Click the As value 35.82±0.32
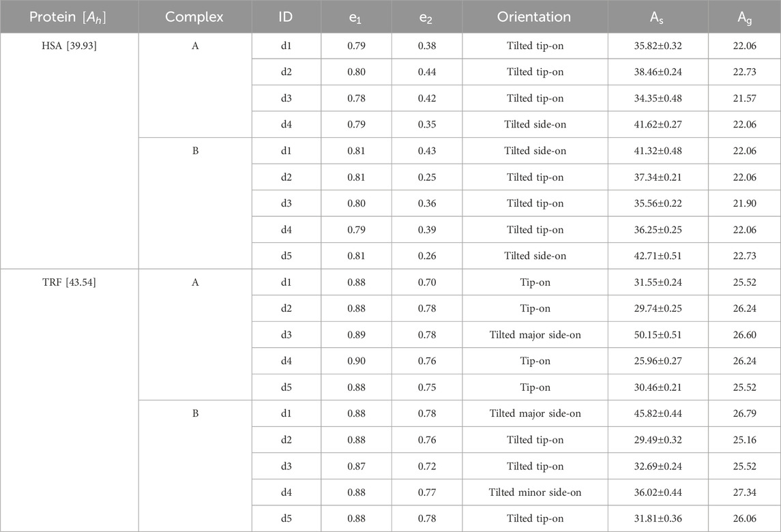 [658, 46]
